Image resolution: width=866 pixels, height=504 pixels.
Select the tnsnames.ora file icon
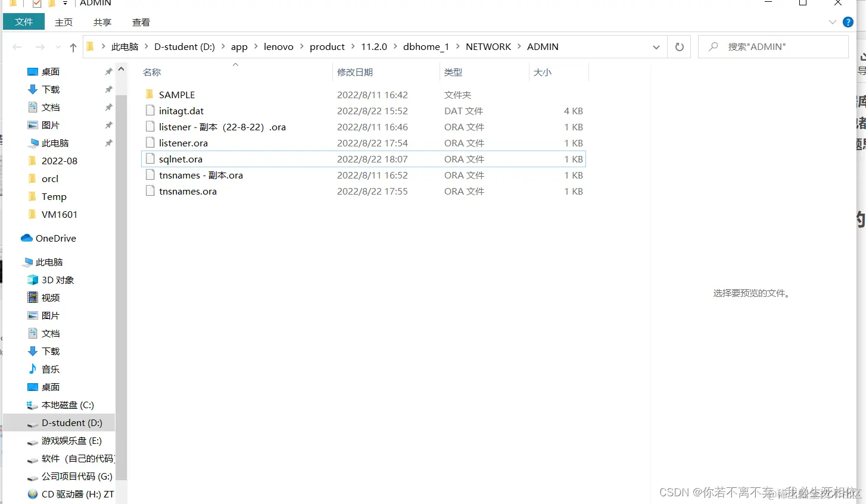point(150,191)
